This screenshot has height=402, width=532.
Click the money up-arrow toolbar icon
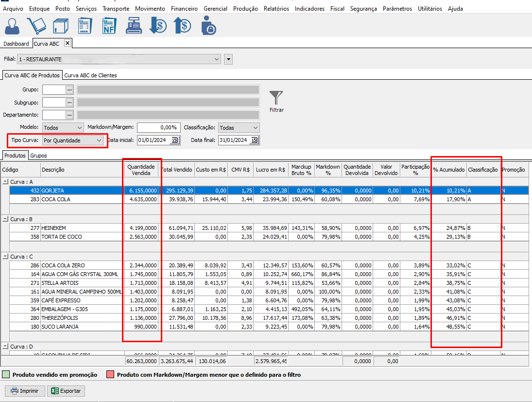(182, 26)
